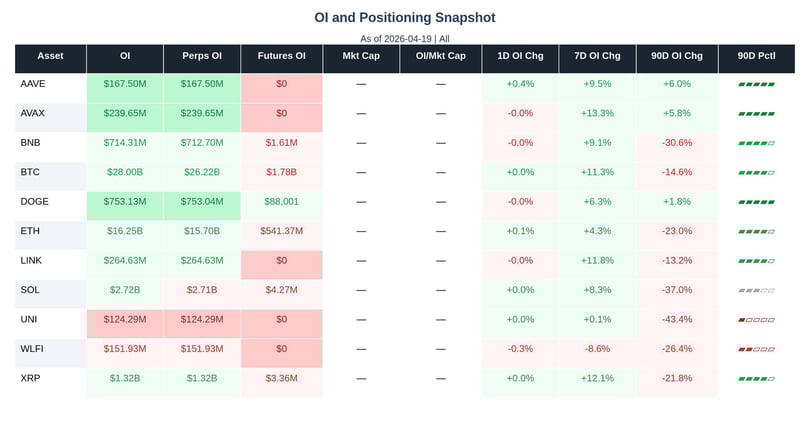810x427 pixels.
Task: Click the ETH 90D percentile bar indicator
Action: [756, 232]
